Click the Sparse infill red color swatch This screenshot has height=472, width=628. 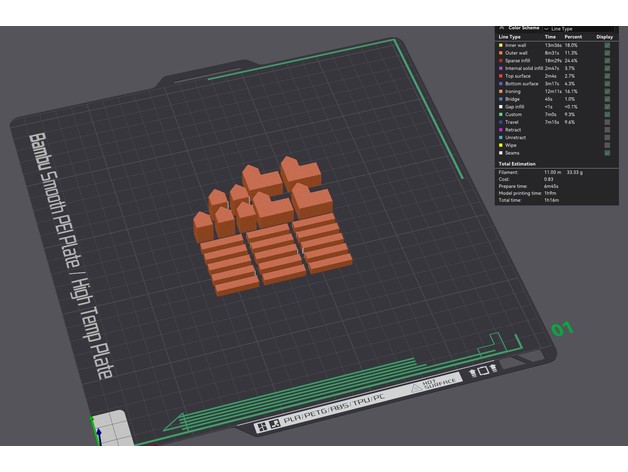pyautogui.click(x=501, y=60)
